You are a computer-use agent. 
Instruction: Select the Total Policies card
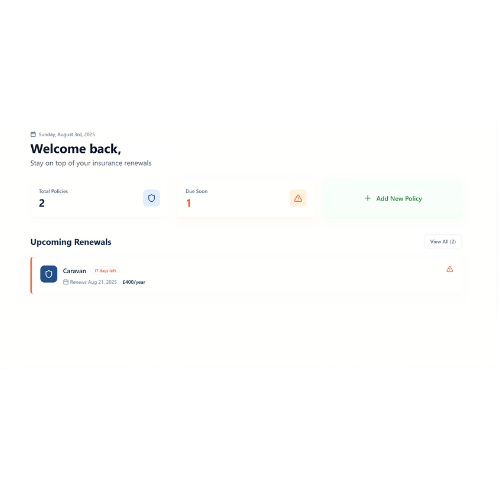pyautogui.click(x=99, y=199)
